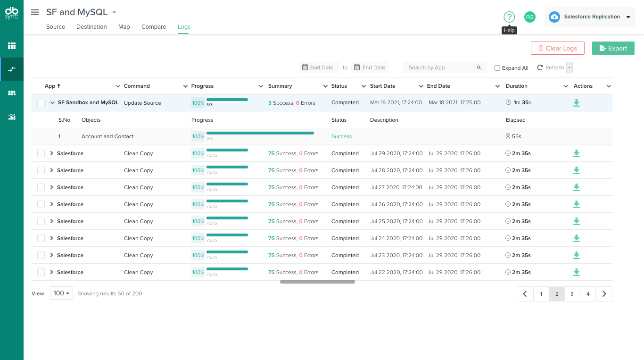Open the analytics chart sidebar icon
The width and height of the screenshot is (644, 360).
12,117
